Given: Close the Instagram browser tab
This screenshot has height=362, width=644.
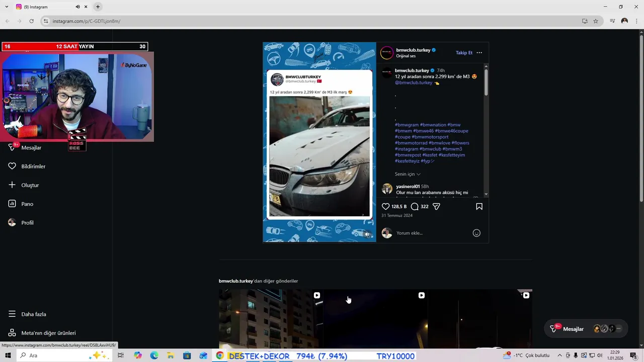Looking at the screenshot, I should [x=86, y=7].
